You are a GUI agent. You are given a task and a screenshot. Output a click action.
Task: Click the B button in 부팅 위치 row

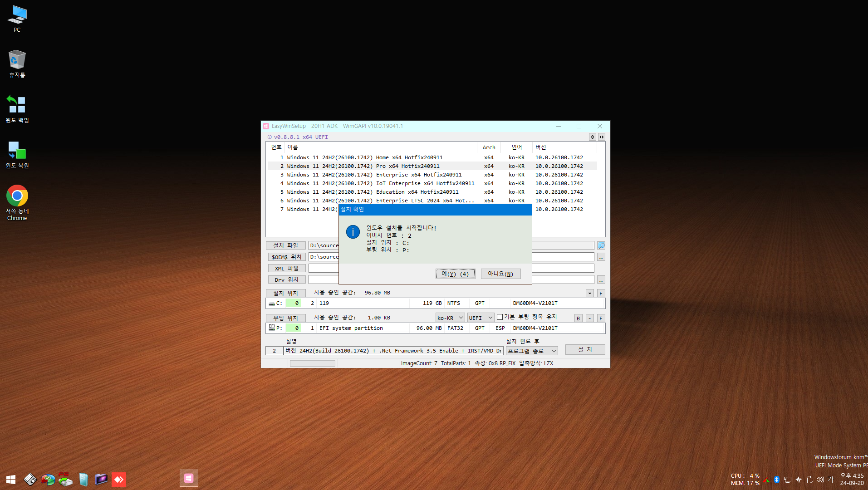coord(578,318)
